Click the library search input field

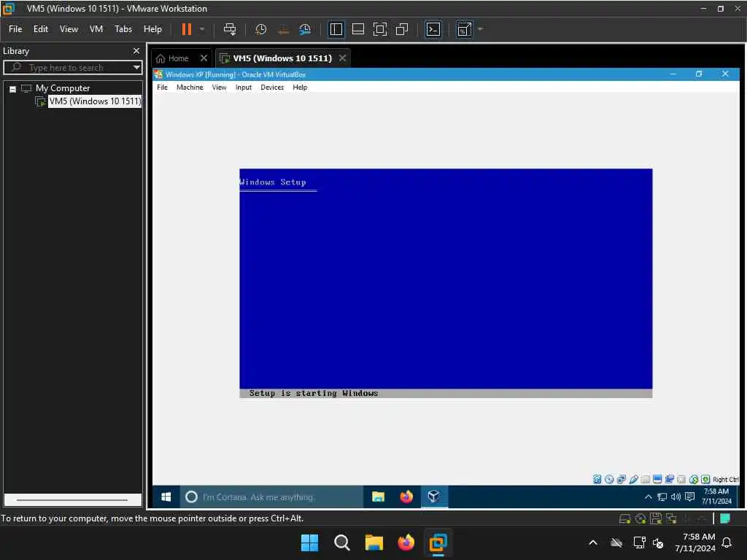point(71,67)
